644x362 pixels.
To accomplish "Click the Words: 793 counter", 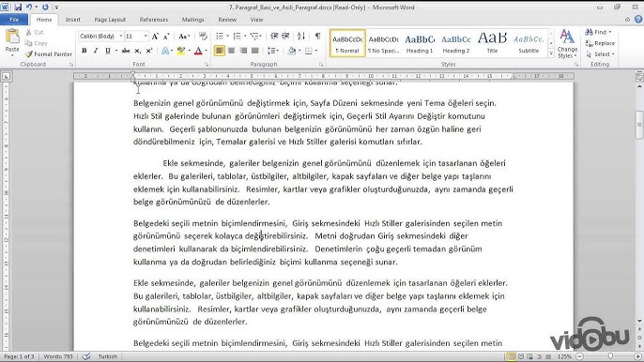I will tap(58, 356).
